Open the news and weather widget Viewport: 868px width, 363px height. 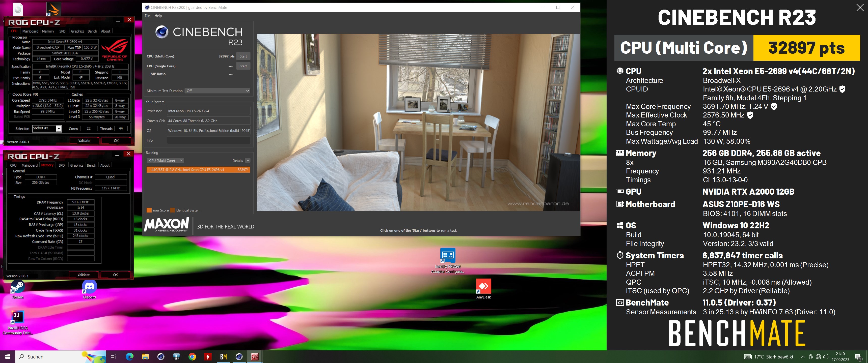pyautogui.click(x=769, y=357)
